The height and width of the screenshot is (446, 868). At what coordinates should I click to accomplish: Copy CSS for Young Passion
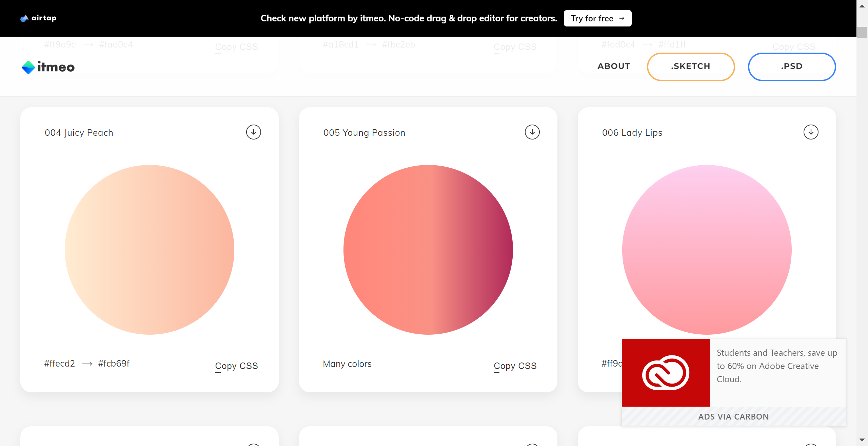[x=515, y=366]
